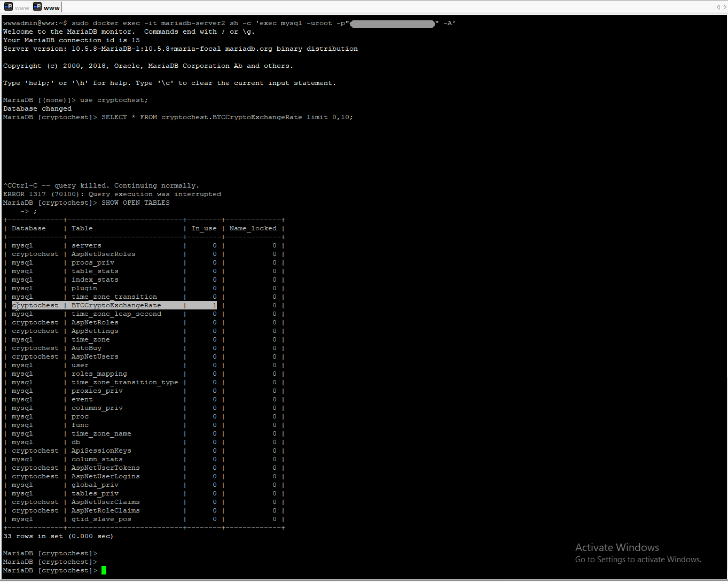The height and width of the screenshot is (582, 728).
Task: Click the 'AspNetUserRoles' table name
Action: pyautogui.click(x=104, y=254)
